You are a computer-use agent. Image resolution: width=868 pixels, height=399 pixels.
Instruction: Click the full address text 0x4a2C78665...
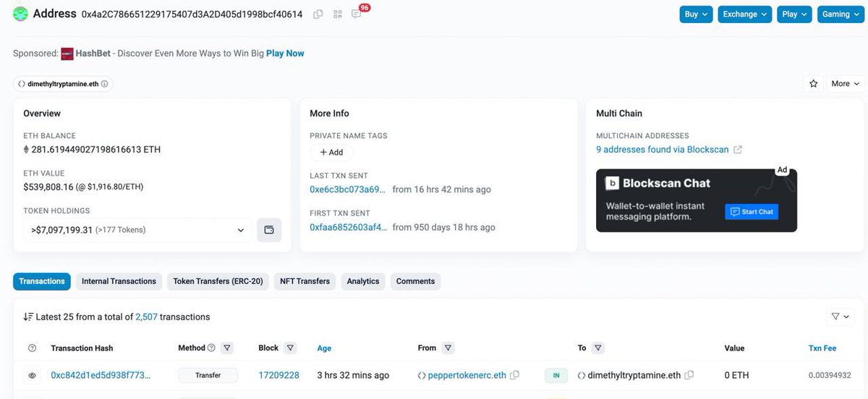point(192,14)
